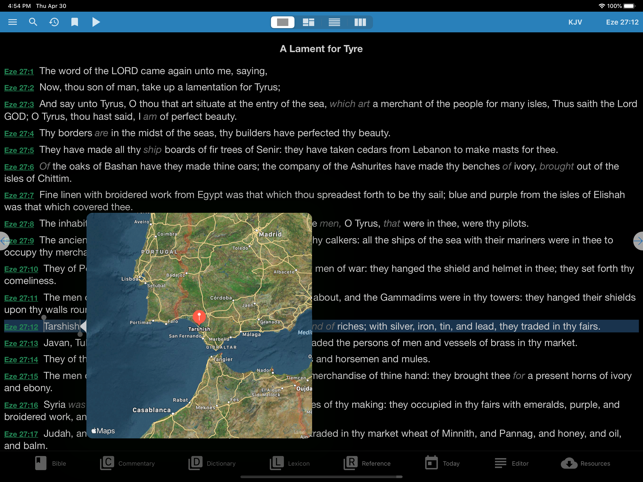Open verse link Eze 27:2
The image size is (643, 482).
click(x=19, y=88)
